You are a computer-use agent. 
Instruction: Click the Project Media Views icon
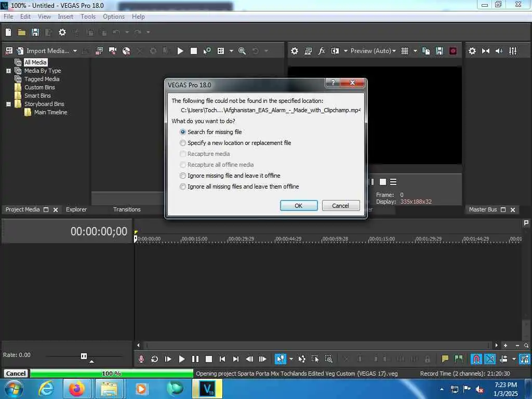pyautogui.click(x=221, y=51)
